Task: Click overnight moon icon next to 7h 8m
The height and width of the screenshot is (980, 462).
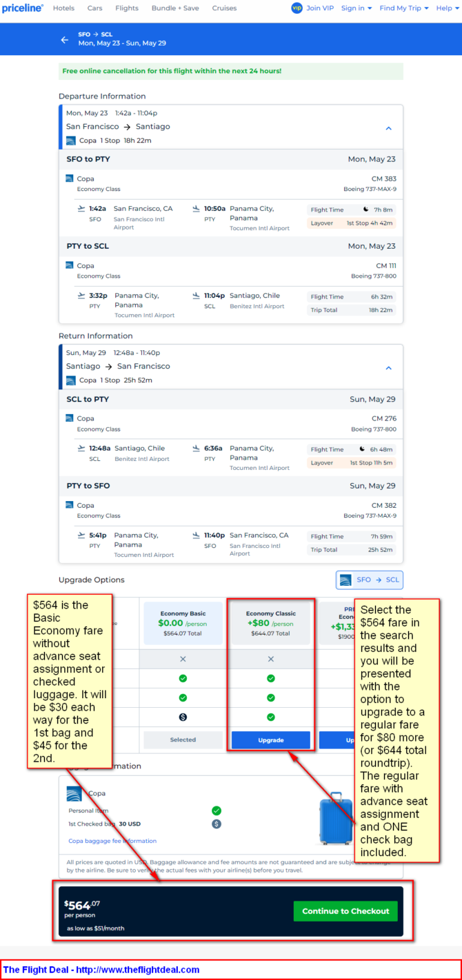Action: tap(365, 210)
